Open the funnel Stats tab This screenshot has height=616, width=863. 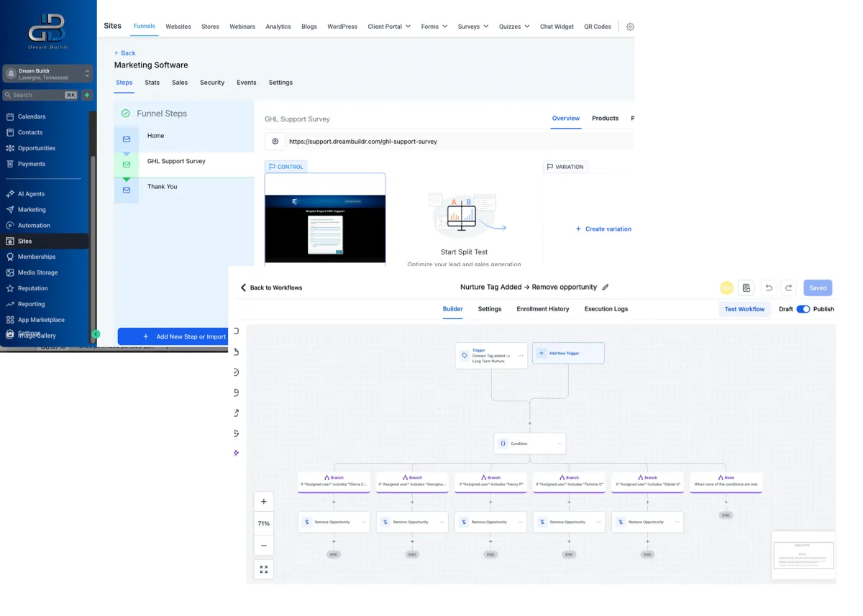pyautogui.click(x=152, y=83)
